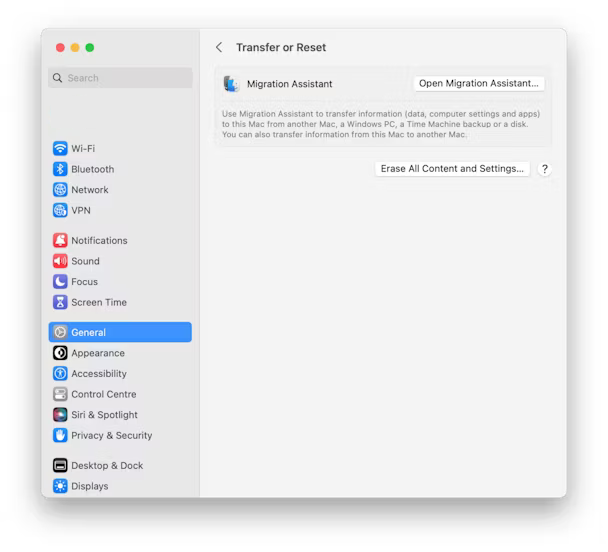Screen dimensions: 608x552
Task: Open the Network globe icon
Action: [x=60, y=190]
